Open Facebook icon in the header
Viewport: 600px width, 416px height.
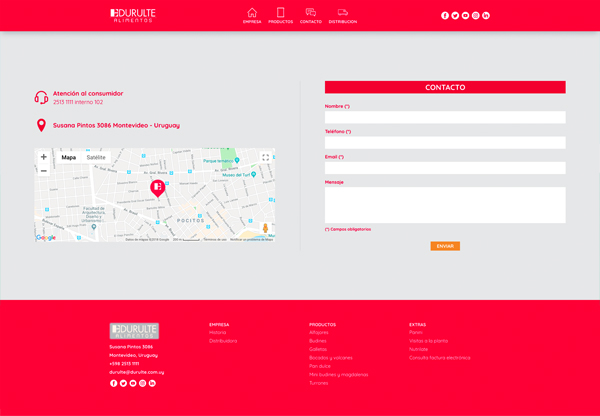[x=445, y=15]
